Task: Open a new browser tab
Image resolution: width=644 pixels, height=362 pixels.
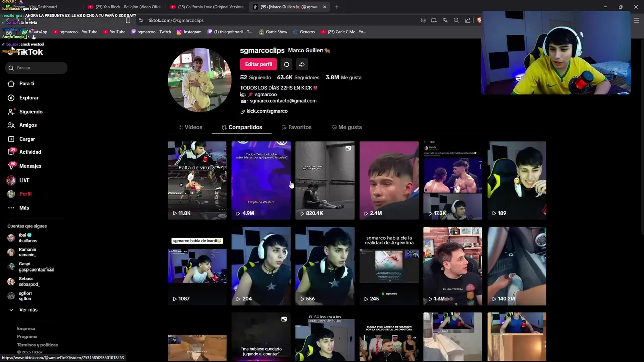Action: (x=337, y=7)
